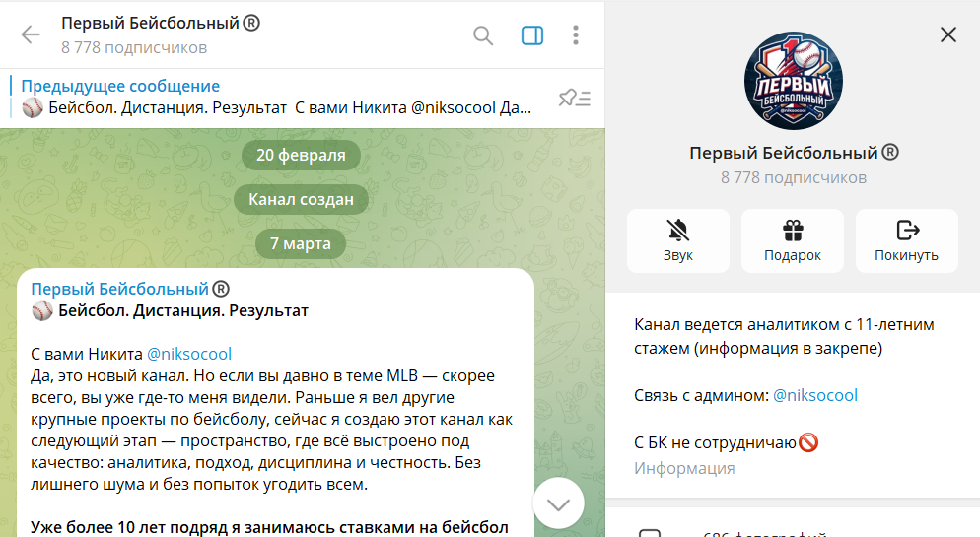
Task: Open @niksocool mention in the message
Action: pyautogui.click(x=188, y=354)
